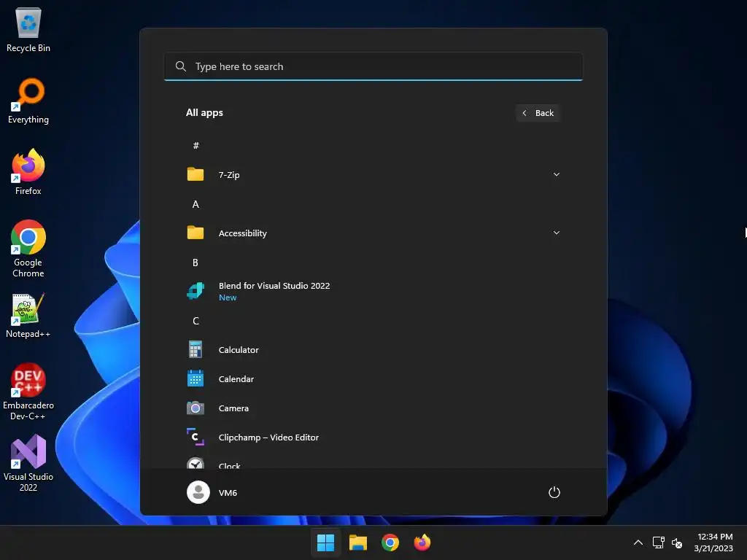Open the clock and date 12:34 PM
This screenshot has width=747, height=560.
click(713, 542)
